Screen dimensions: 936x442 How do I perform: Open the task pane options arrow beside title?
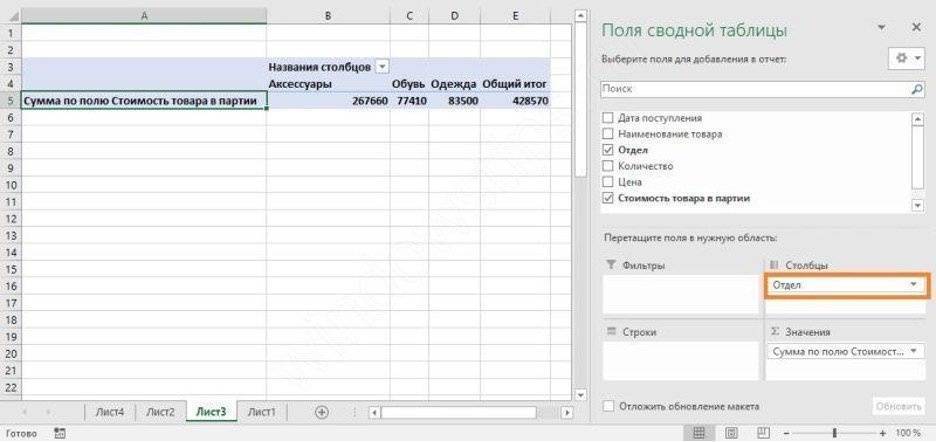880,25
